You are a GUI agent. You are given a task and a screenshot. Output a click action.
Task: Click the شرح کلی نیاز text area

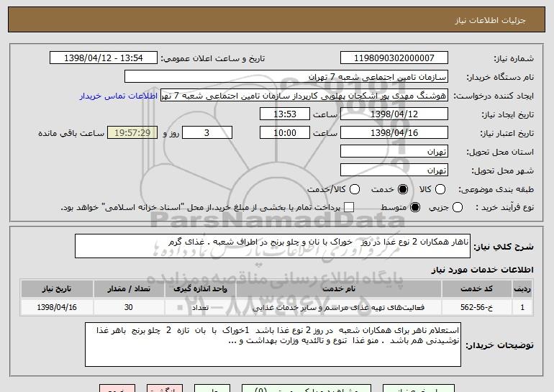273,246
